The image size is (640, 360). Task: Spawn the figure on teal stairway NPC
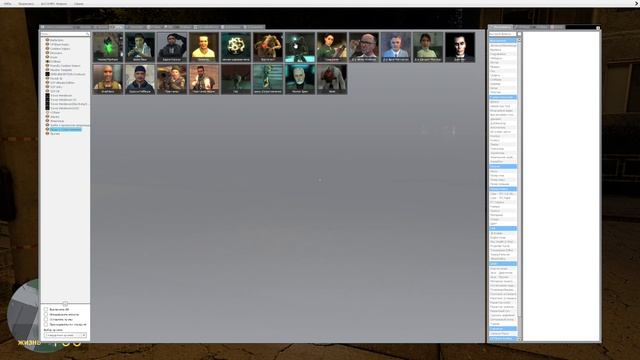click(x=268, y=79)
